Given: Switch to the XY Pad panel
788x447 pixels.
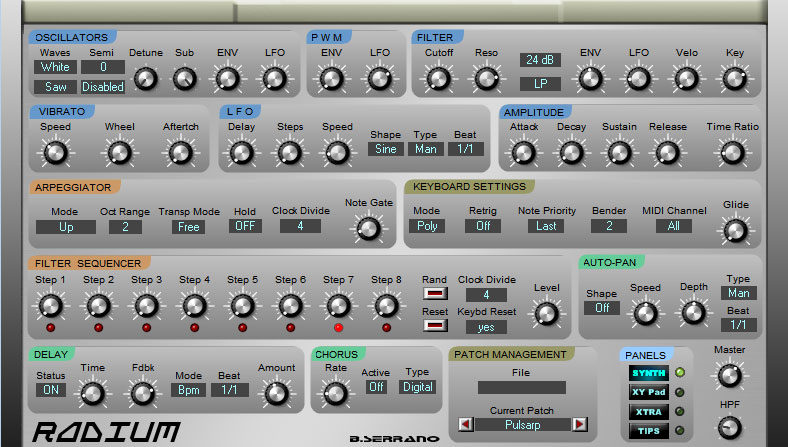Looking at the screenshot, I should tap(647, 392).
